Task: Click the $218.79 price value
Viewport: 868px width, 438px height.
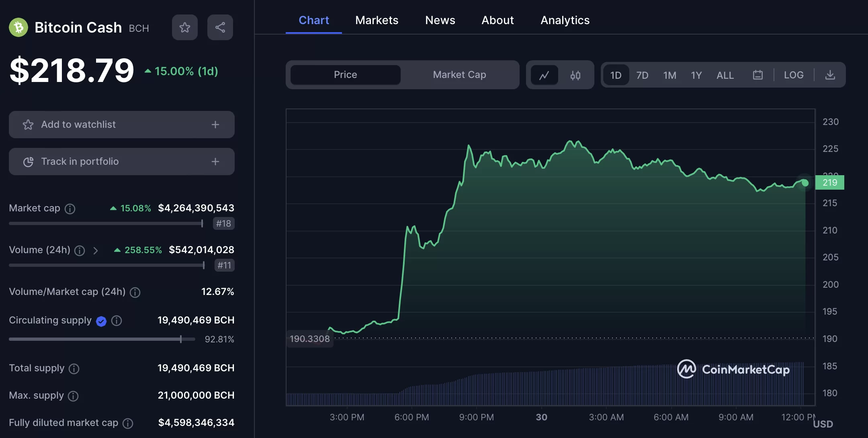Action: 72,70
